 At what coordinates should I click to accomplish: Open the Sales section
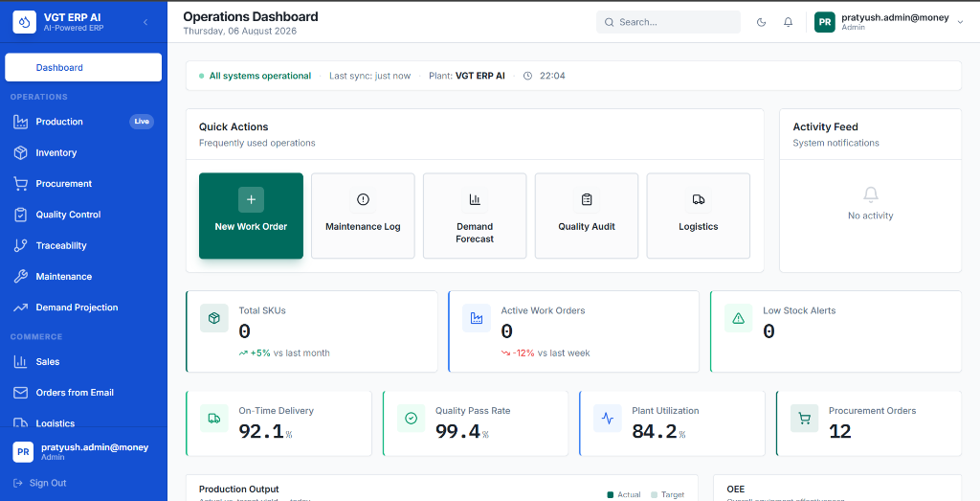coord(83,361)
